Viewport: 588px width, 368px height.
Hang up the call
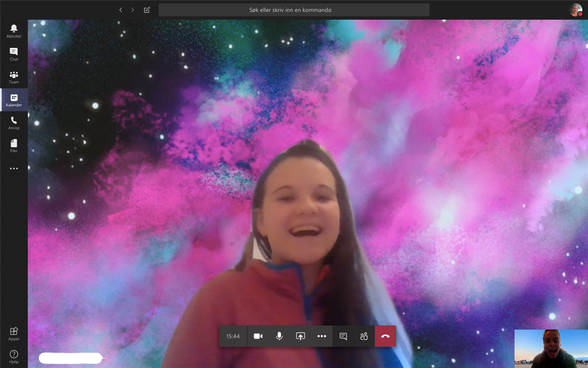(x=385, y=336)
